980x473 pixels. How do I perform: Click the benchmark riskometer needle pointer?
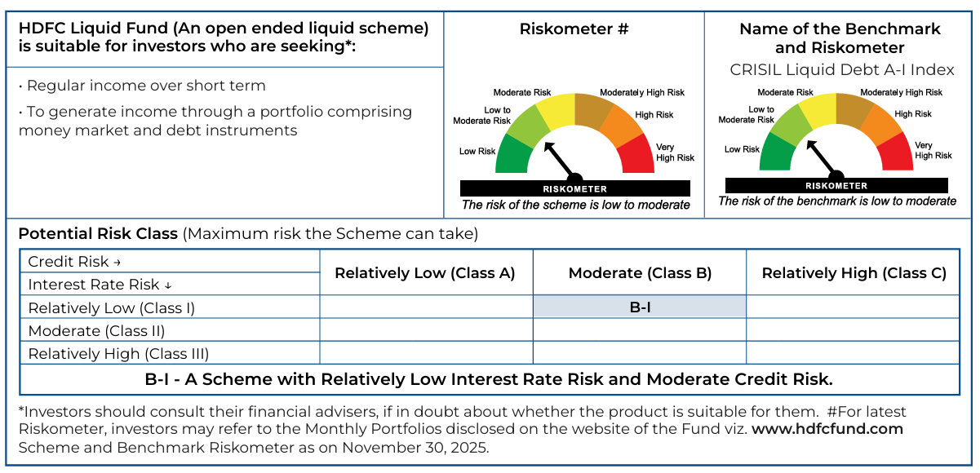[821, 157]
